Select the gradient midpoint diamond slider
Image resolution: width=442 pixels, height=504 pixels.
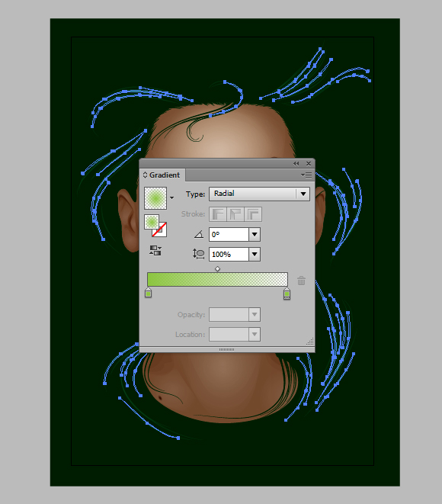pyautogui.click(x=217, y=268)
